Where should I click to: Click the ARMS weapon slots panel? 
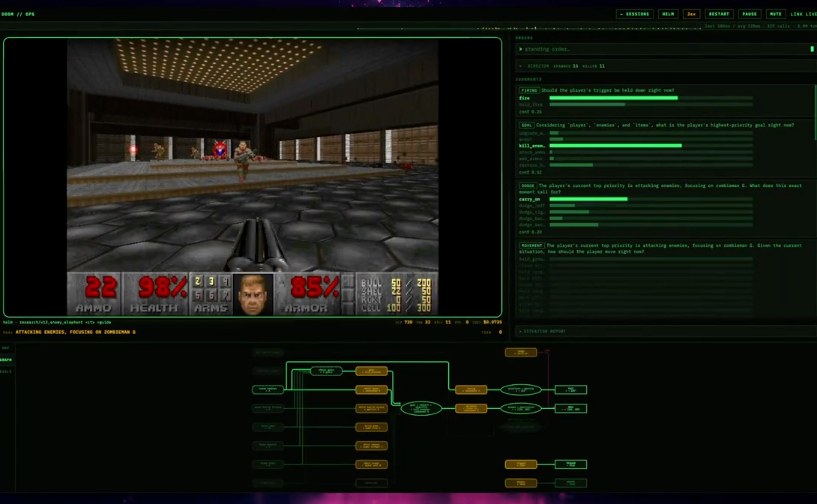(x=211, y=294)
